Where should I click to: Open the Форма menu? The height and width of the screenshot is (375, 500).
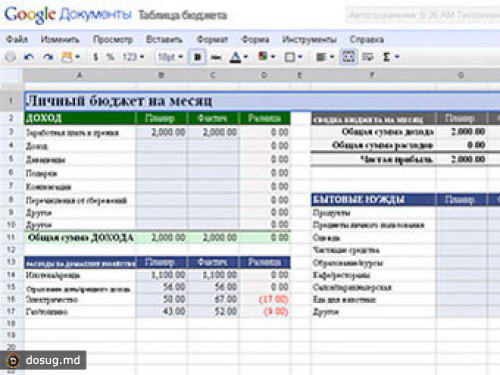point(255,39)
